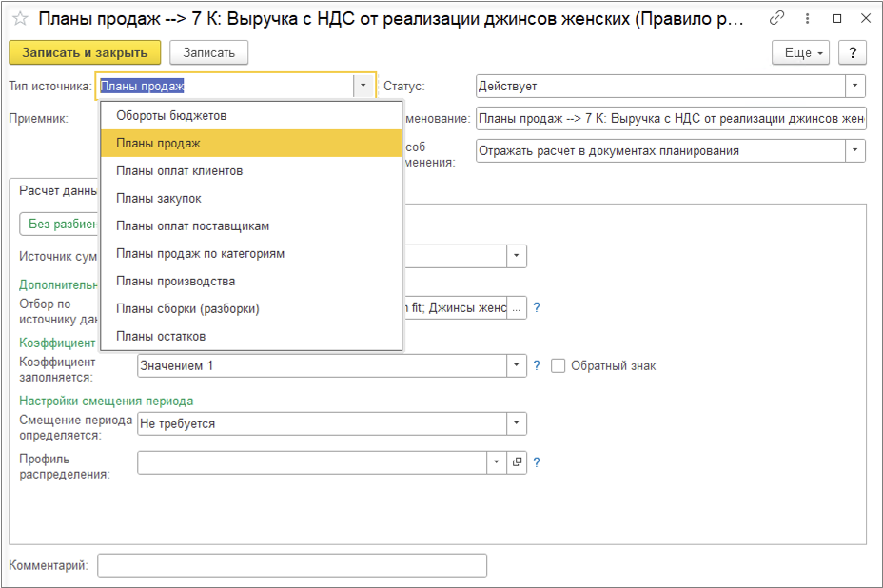Open the source filter ellipsis button

pos(518,308)
